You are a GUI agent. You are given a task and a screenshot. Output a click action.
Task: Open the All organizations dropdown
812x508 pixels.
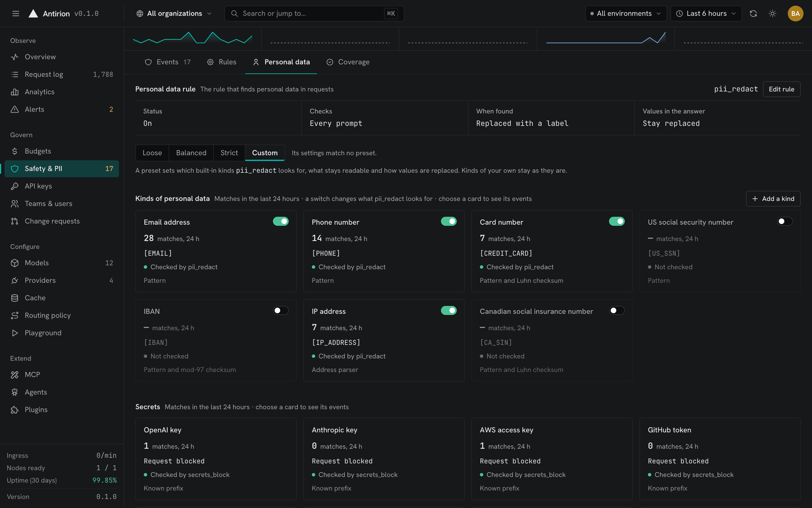tap(174, 14)
